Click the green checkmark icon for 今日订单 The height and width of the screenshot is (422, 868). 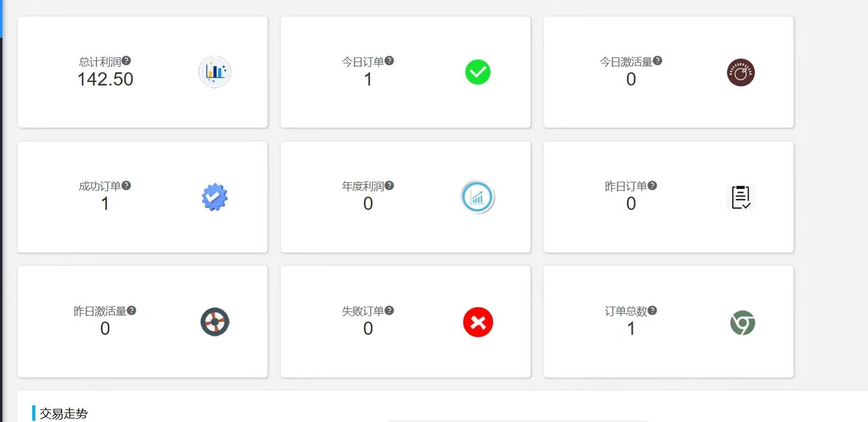[478, 72]
